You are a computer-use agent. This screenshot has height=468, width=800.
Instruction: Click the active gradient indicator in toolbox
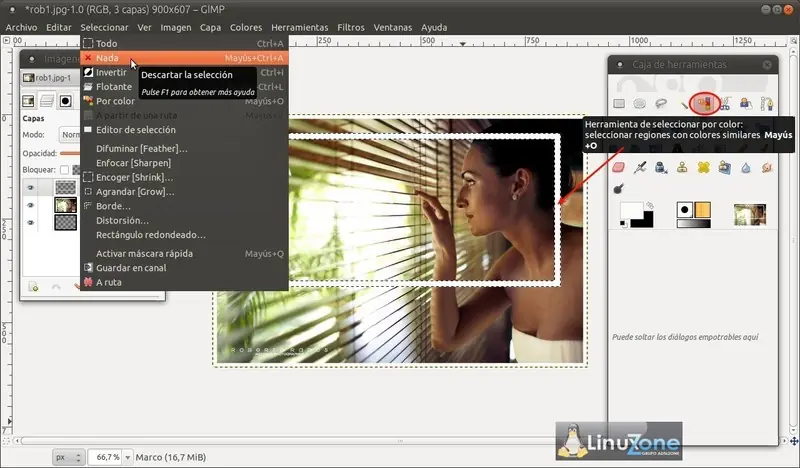pos(693,224)
